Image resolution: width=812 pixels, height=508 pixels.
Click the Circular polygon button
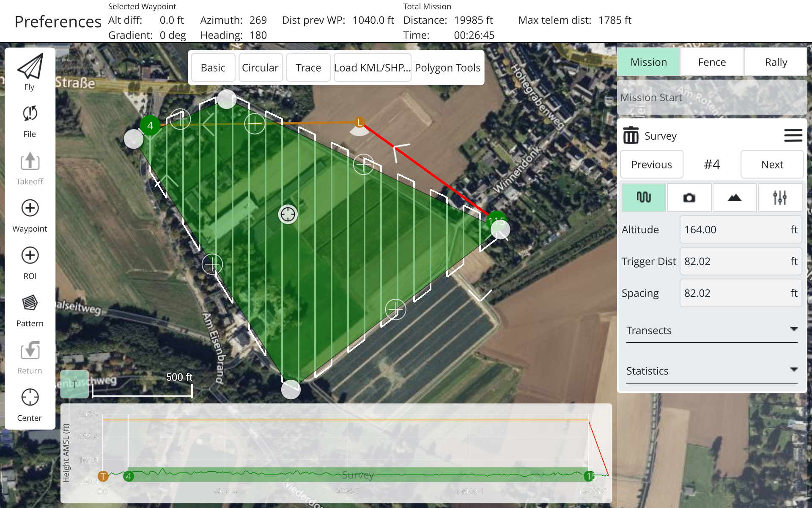click(261, 68)
